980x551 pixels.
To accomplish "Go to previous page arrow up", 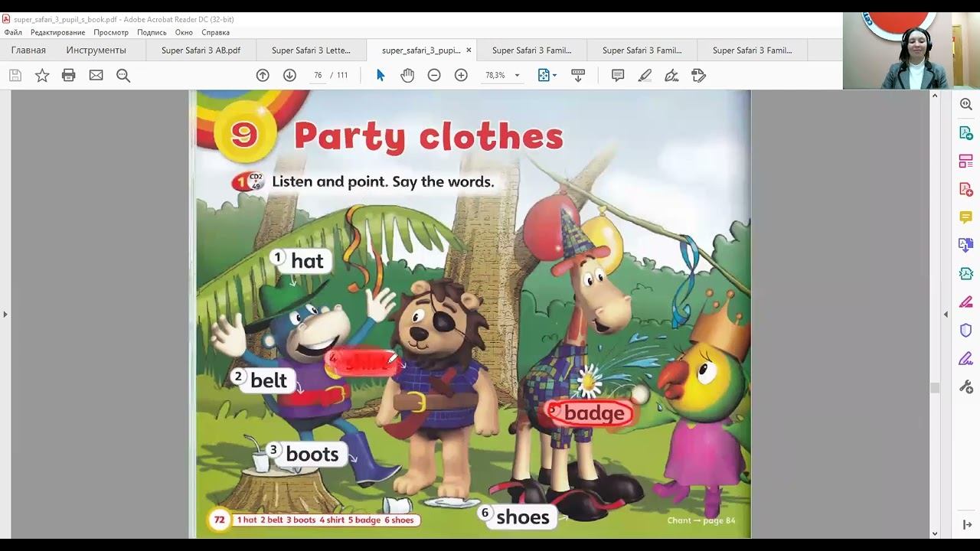I will (x=263, y=75).
